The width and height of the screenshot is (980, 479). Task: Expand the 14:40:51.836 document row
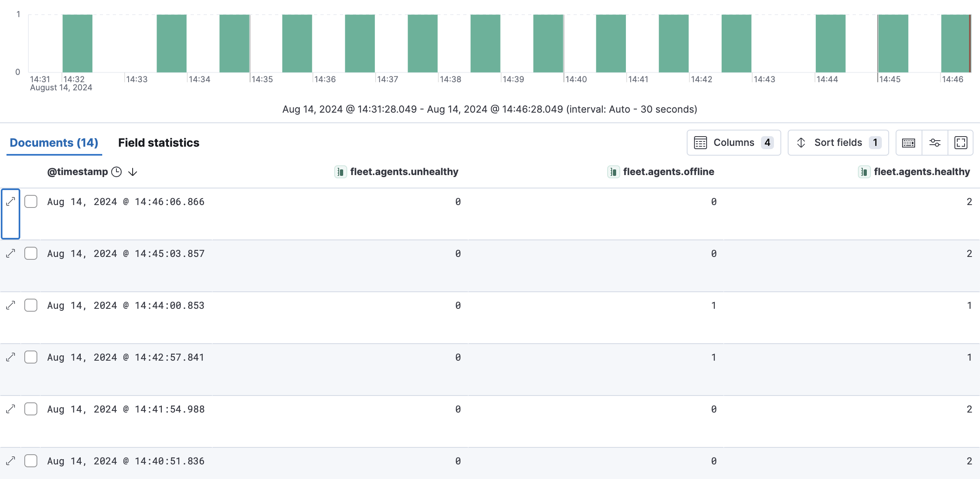11,461
